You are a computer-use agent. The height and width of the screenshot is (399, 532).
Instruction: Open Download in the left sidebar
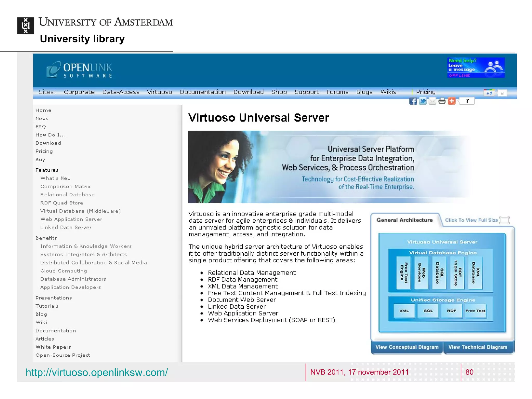point(48,143)
